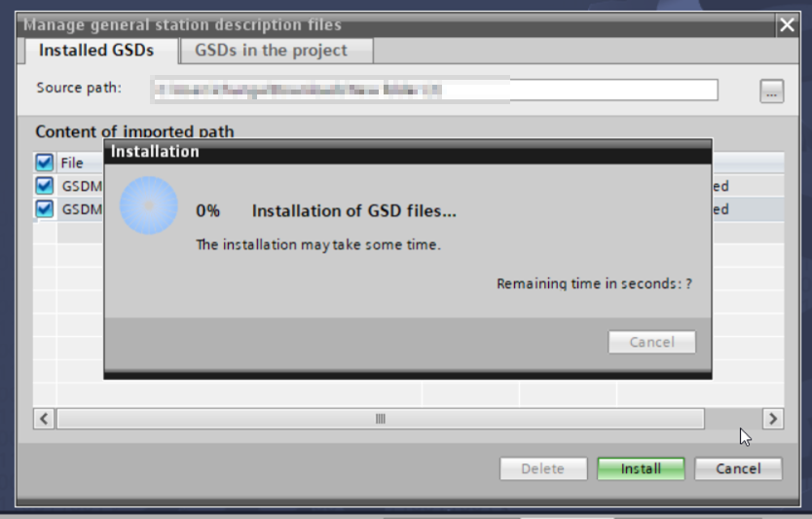
Task: Open the browse button next to Source path
Action: [x=772, y=92]
